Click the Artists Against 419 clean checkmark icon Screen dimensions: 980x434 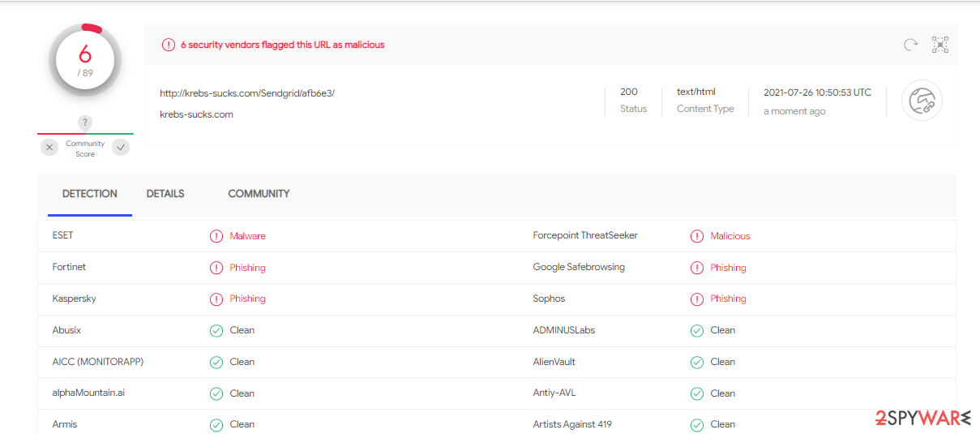(x=697, y=424)
